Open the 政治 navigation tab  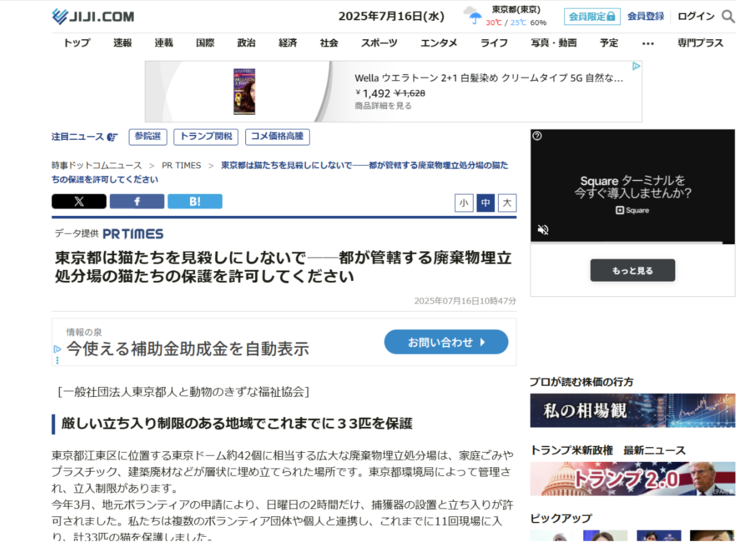(x=246, y=43)
